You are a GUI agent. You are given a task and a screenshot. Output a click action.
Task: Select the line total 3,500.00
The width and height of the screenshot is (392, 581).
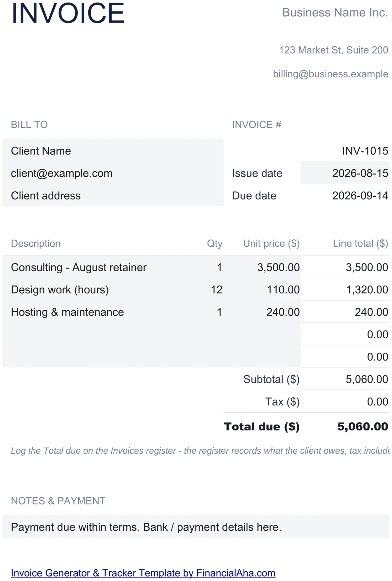(x=367, y=267)
